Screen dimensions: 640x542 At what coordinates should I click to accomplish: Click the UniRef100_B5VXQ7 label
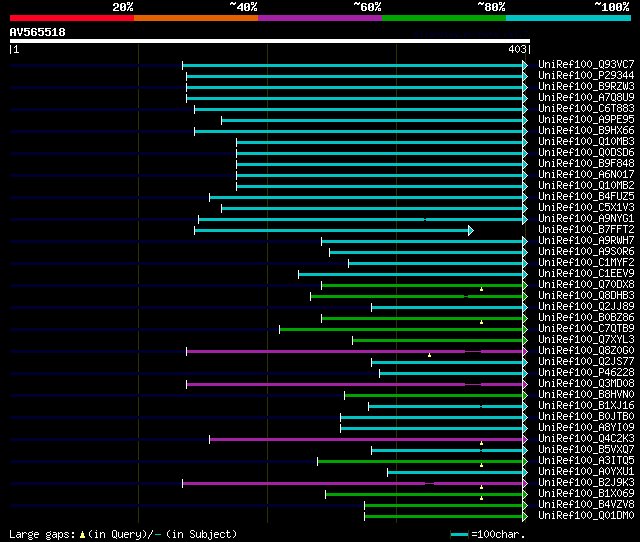[x=586, y=450]
